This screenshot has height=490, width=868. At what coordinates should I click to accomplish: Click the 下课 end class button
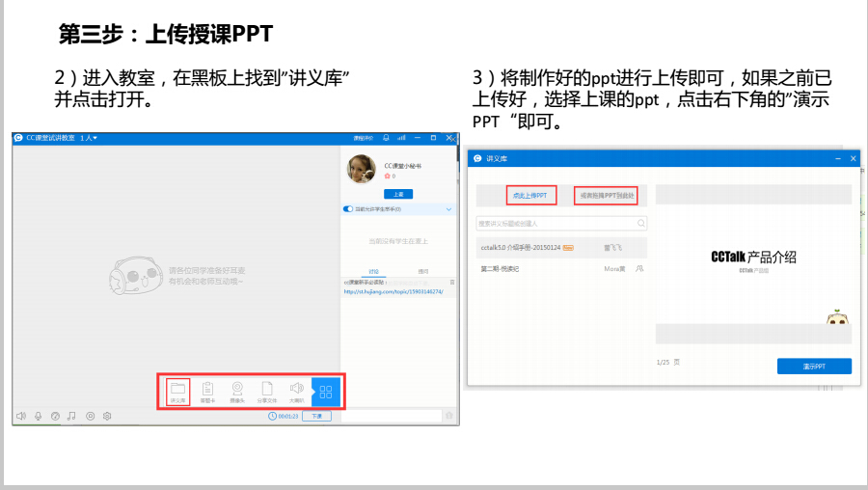coord(316,416)
